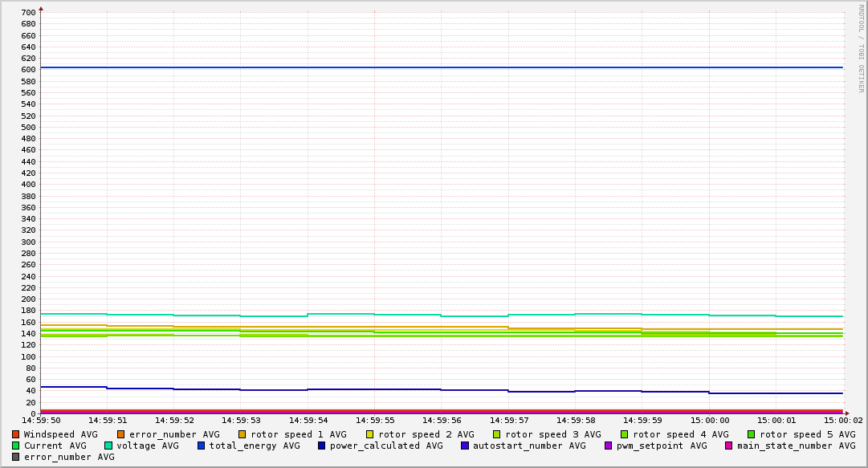Click the orange error_number AVG legend swatch
Viewport: 868px width, 468px height.
121,434
